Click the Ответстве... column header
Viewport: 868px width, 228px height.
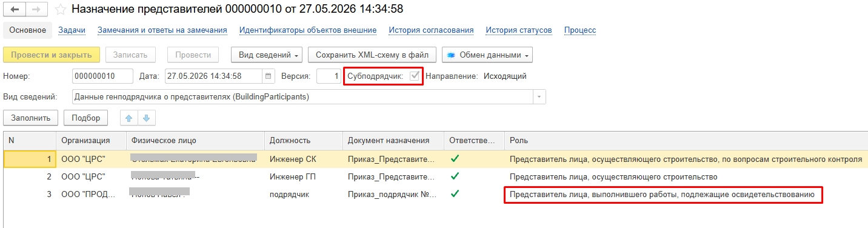[474, 140]
